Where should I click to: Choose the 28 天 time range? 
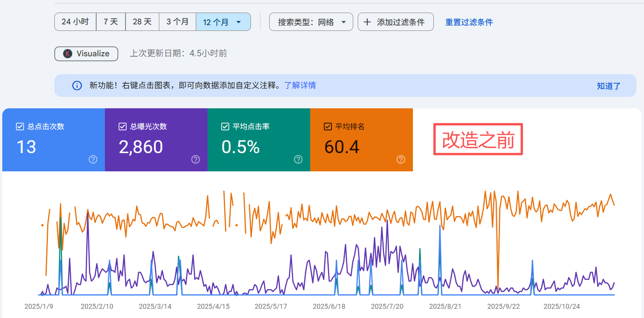(x=142, y=22)
